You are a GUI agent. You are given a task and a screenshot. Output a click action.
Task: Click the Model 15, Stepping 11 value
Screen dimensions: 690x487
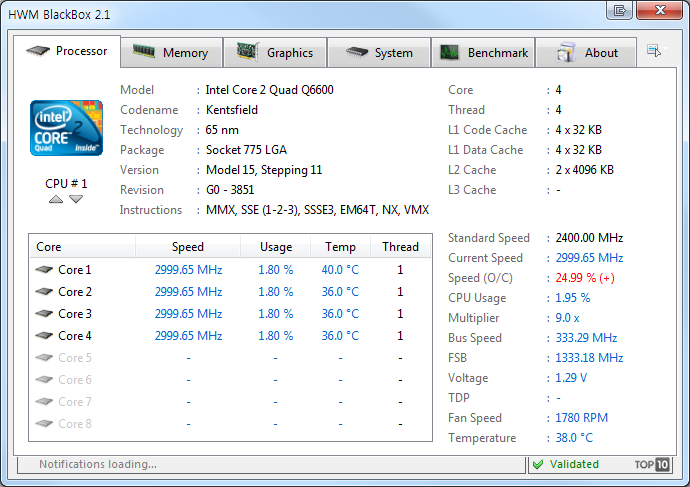264,170
